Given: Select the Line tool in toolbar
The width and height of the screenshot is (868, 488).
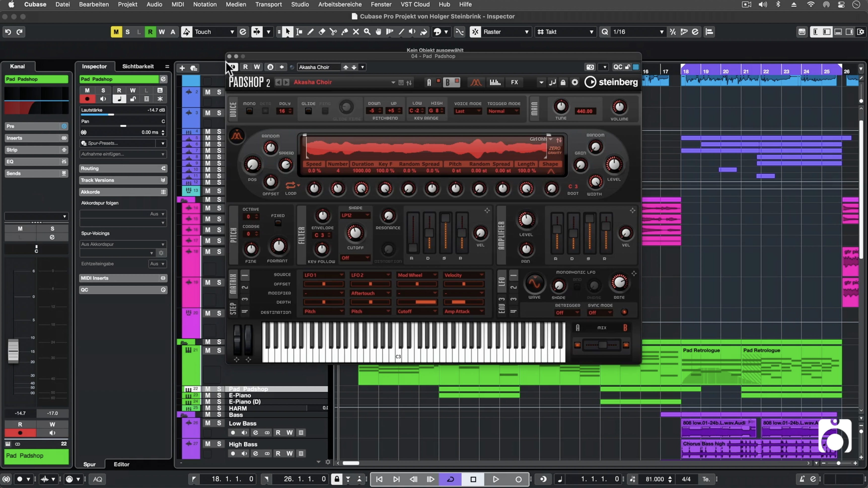Looking at the screenshot, I should [x=401, y=32].
